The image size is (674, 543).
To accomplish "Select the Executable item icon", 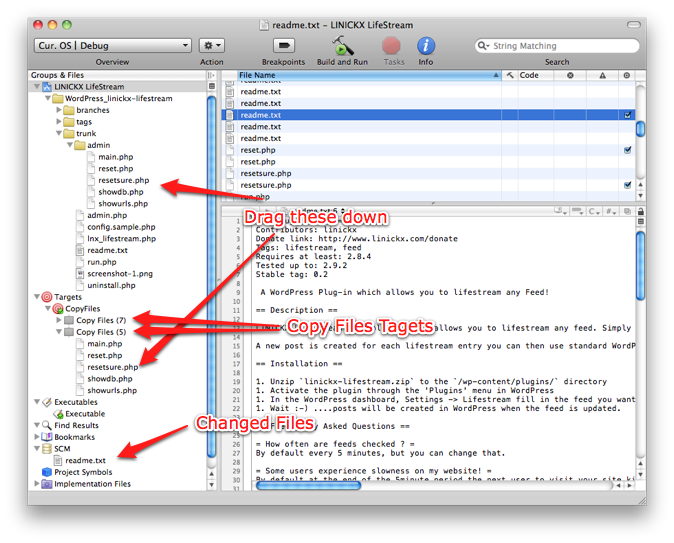I will 58,414.
